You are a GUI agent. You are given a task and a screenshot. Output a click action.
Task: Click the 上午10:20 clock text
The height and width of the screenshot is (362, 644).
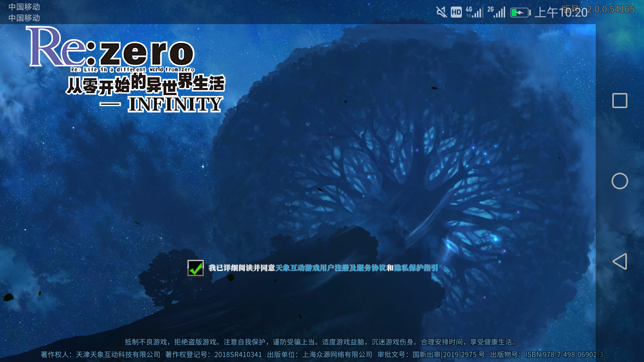(561, 13)
